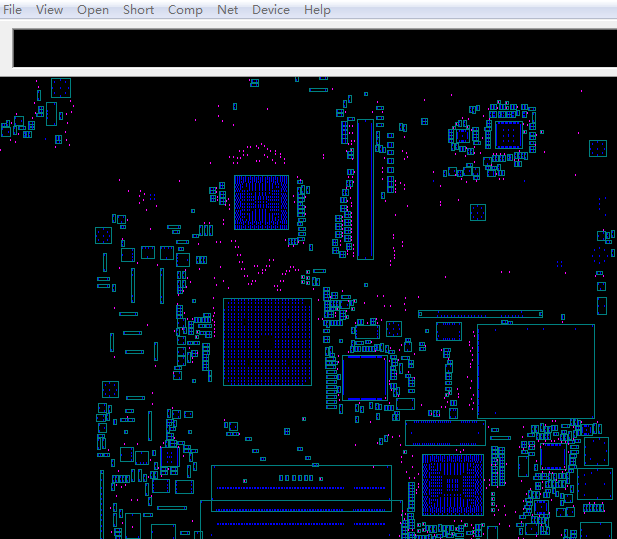Image resolution: width=617 pixels, height=539 pixels.
Task: Select the tall vertical connector component
Action: [365, 189]
